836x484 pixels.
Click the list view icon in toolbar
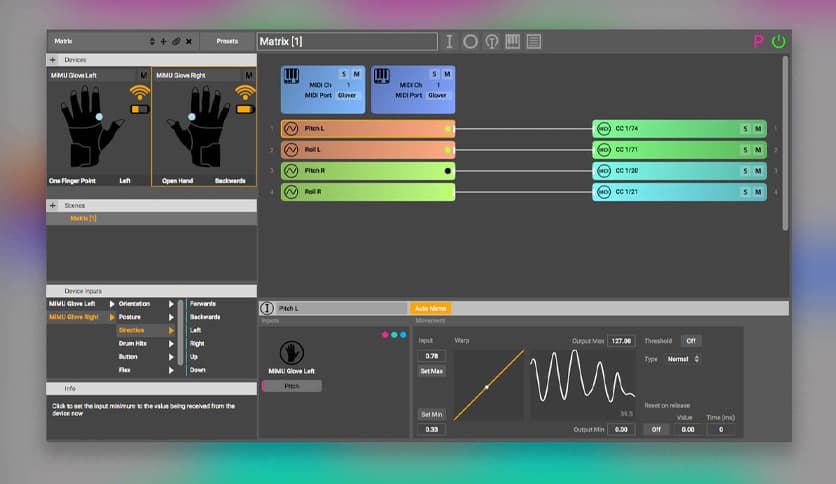click(534, 41)
